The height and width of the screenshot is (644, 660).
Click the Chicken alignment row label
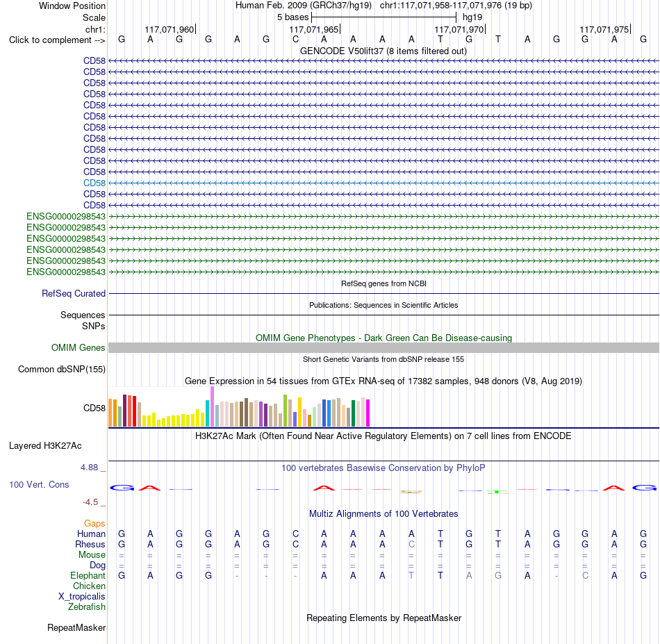pyautogui.click(x=89, y=586)
